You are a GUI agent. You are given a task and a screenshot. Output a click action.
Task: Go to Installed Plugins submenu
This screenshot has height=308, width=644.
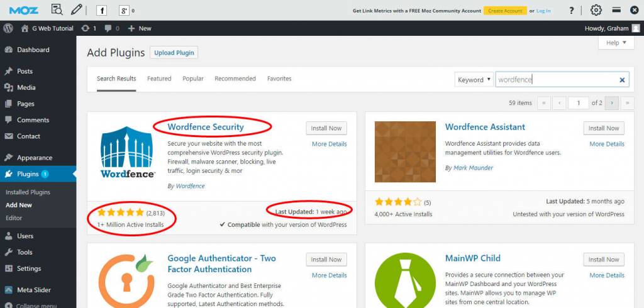coord(28,192)
